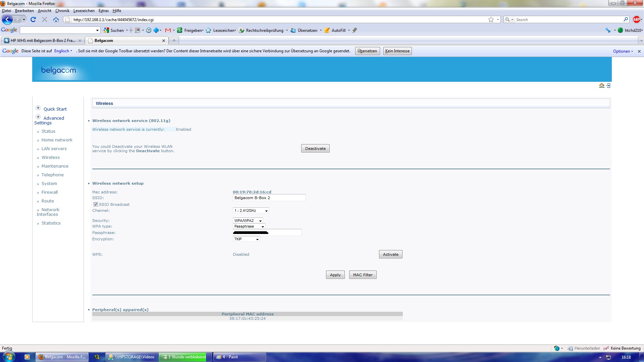Image resolution: width=644 pixels, height=362 pixels.
Task: Click the search magnifier in search box
Action: [626, 19]
